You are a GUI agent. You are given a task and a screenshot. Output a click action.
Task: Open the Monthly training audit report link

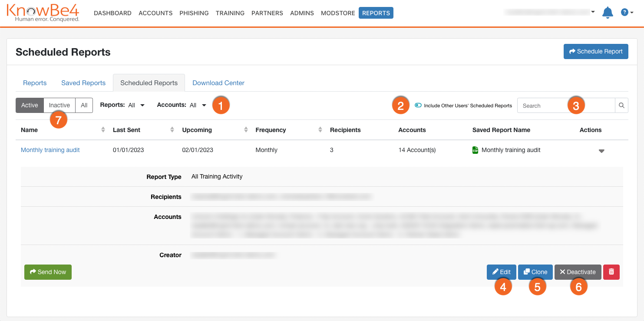pos(50,149)
